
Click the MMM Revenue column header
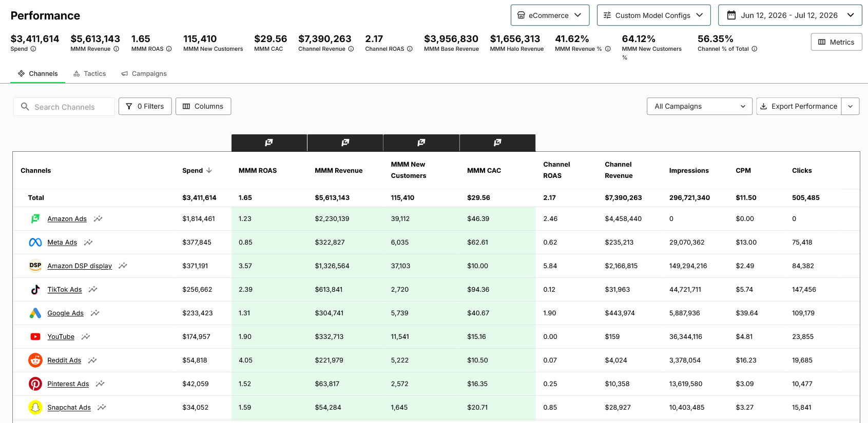click(339, 171)
